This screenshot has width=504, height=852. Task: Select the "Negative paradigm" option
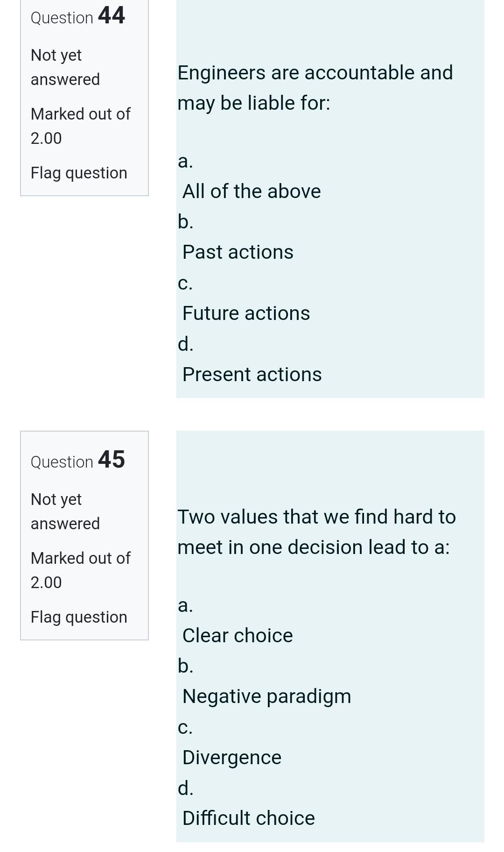pyautogui.click(x=267, y=696)
